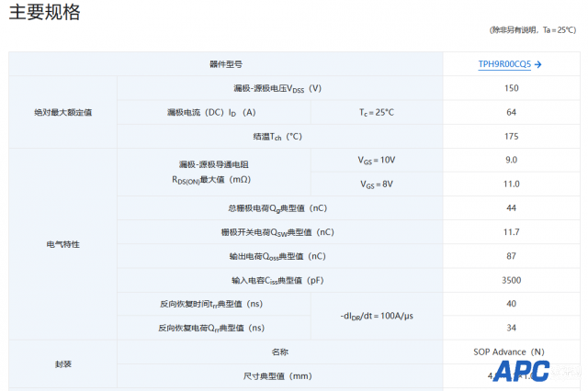Click the Tc = 25°C condition cell

point(376,112)
